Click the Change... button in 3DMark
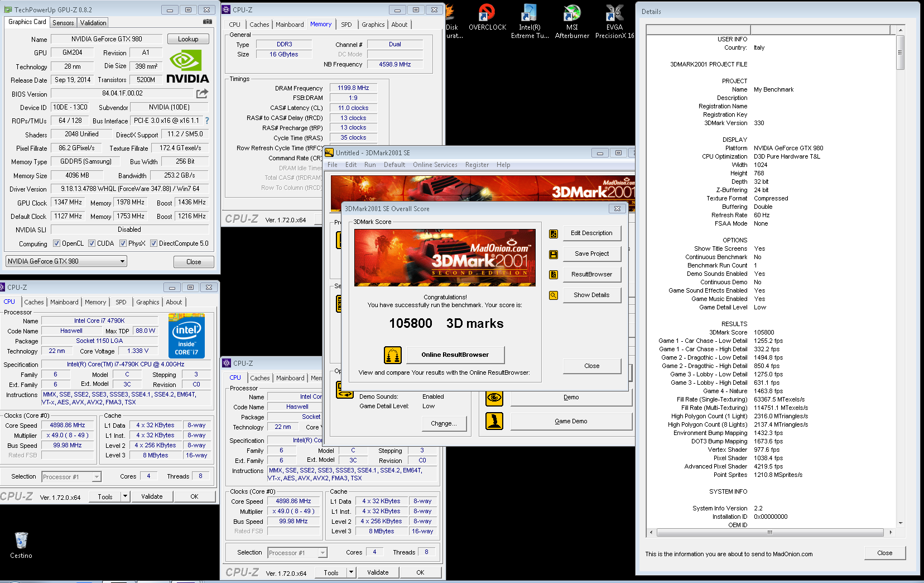Screen dimensions: 924x583 (444, 424)
